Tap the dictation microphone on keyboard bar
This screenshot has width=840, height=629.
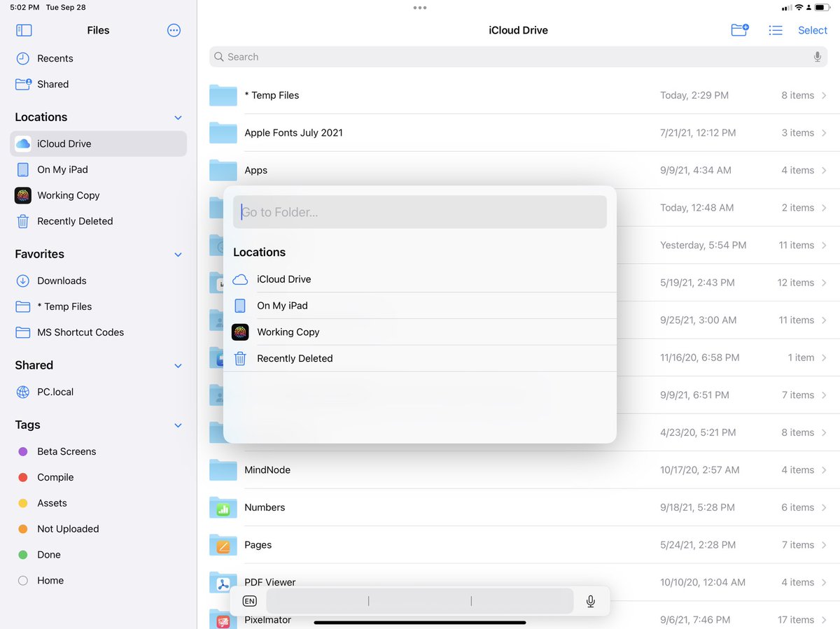click(x=591, y=601)
